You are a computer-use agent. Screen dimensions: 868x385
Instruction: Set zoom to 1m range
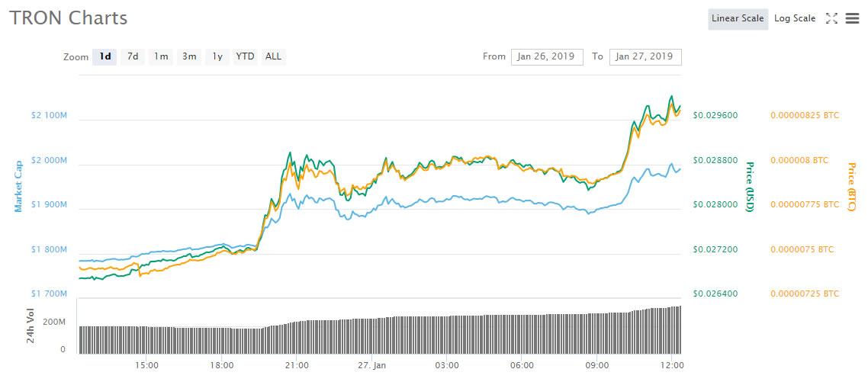(x=160, y=57)
